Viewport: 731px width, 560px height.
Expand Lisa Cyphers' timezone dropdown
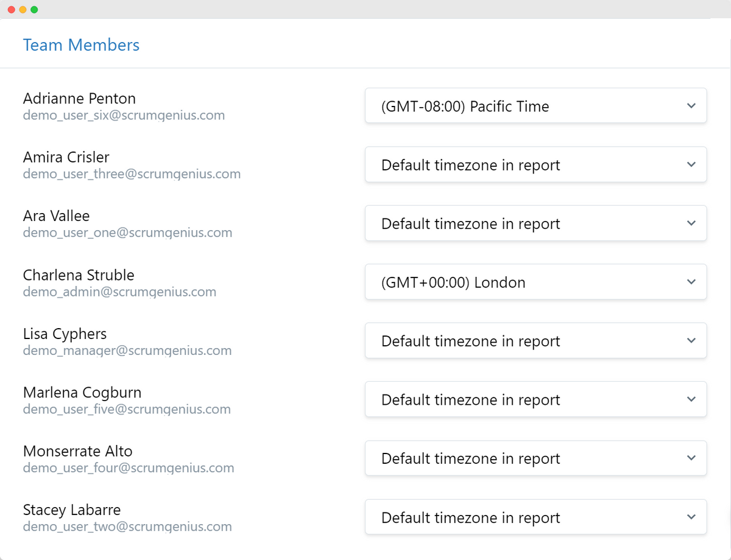pyautogui.click(x=535, y=341)
